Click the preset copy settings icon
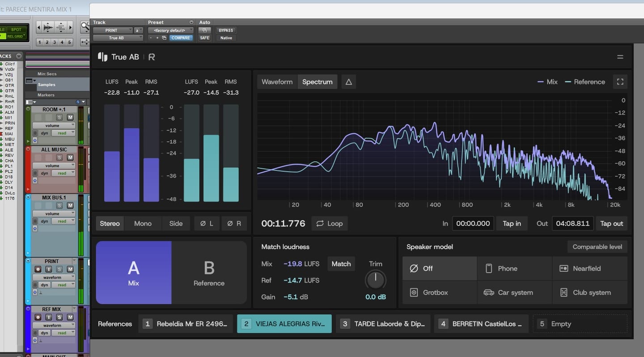Screen dimensions: 644x357 164,38
